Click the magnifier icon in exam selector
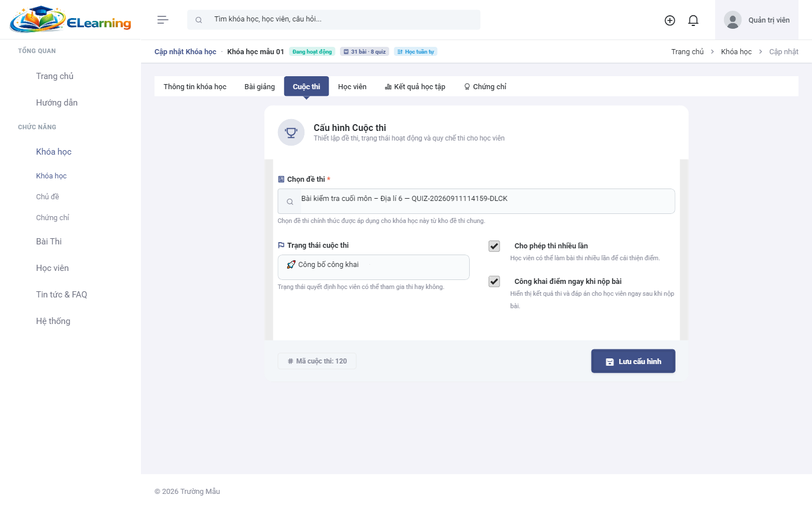This screenshot has width=812, height=508. [290, 202]
